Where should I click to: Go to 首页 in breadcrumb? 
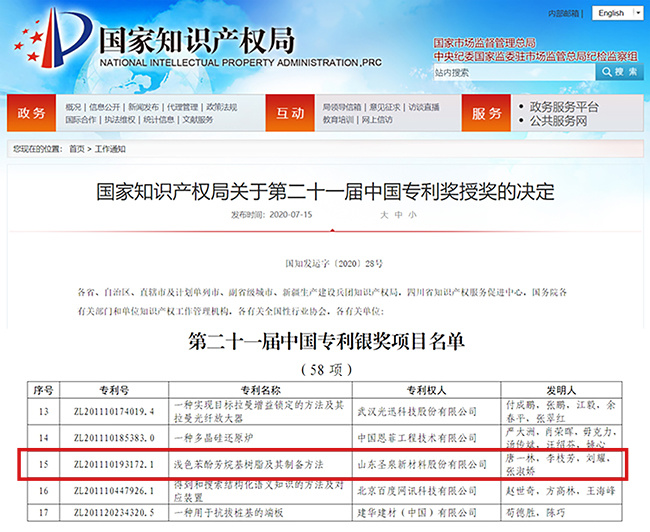(77, 149)
